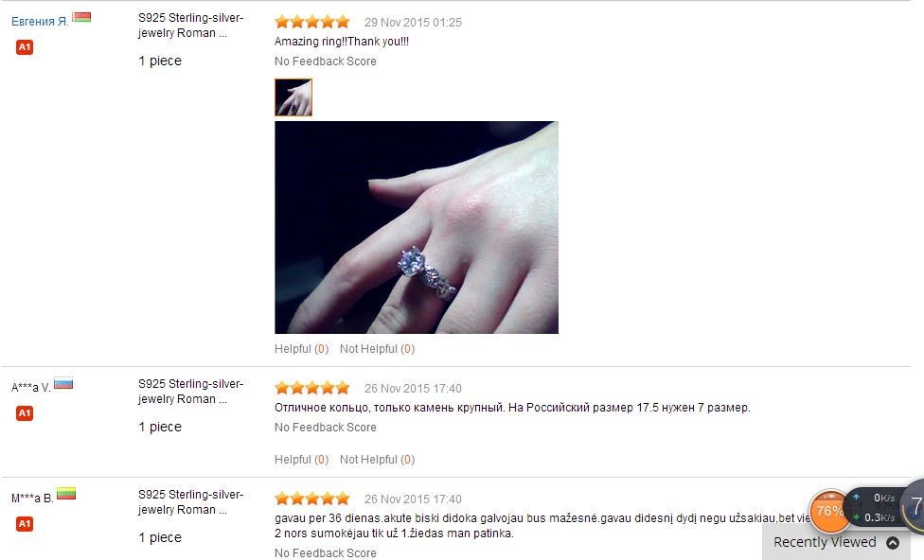Viewport: 924px width, 560px height.
Task: Open reviewer profile Евгения Я.
Action: pyautogui.click(x=40, y=22)
